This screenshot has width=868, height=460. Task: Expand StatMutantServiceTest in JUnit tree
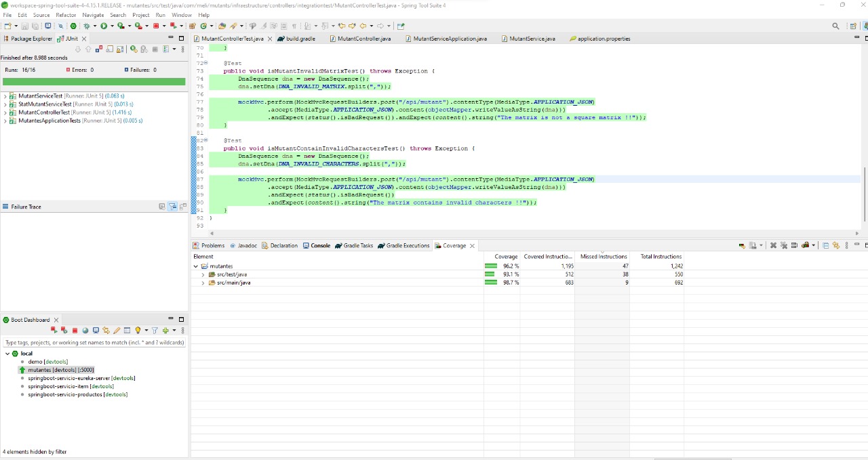point(5,104)
